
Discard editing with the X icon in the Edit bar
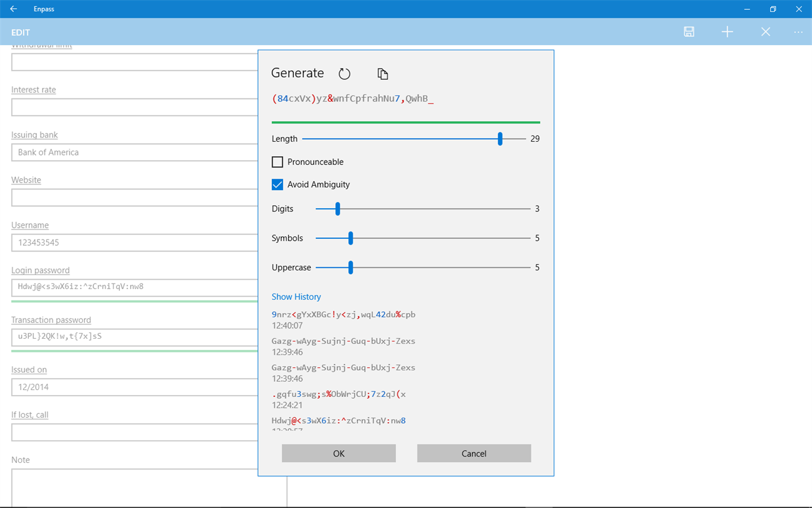[766, 32]
